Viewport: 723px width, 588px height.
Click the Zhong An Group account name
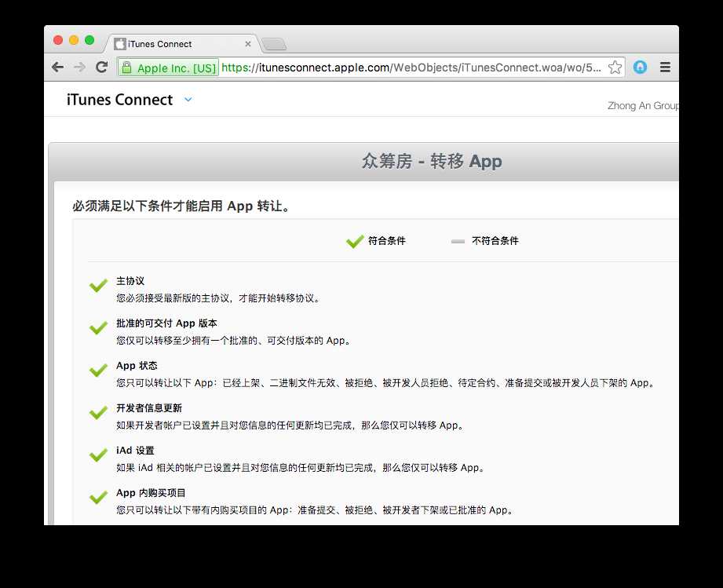click(643, 106)
